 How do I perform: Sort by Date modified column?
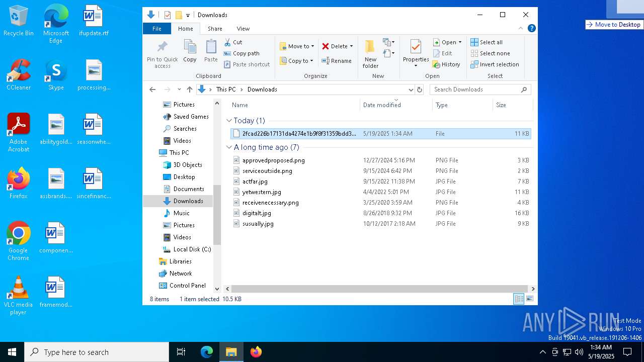click(396, 105)
